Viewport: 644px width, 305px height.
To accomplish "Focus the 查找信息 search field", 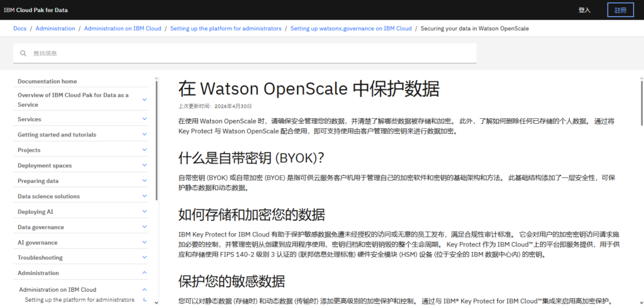I will point(245,53).
